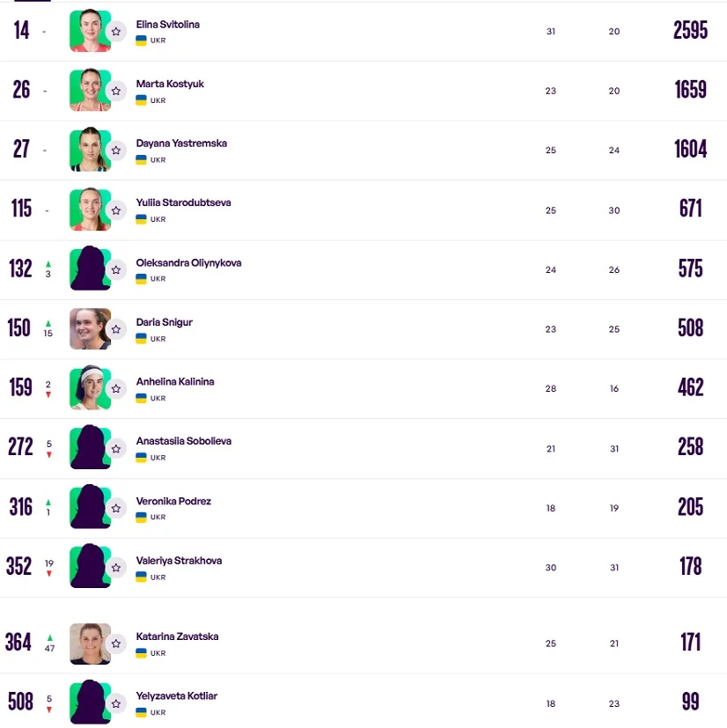Click Elina Svitolina's profile photo

(x=89, y=32)
